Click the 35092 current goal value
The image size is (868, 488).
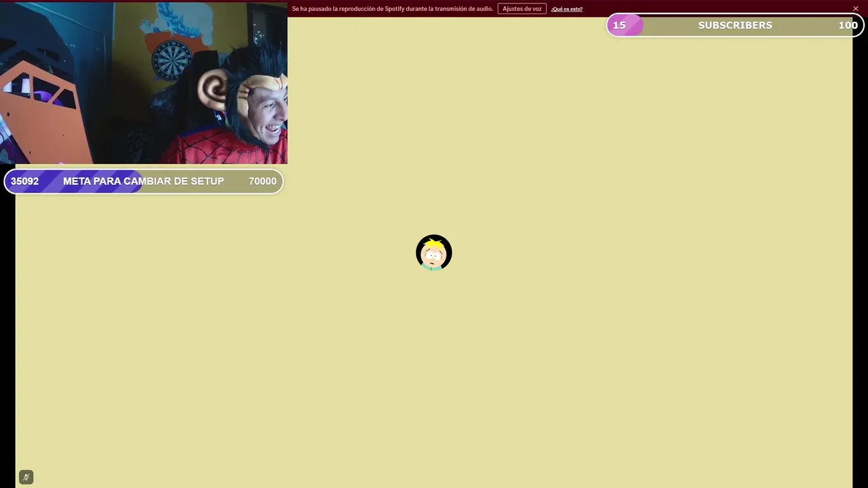[x=24, y=181]
